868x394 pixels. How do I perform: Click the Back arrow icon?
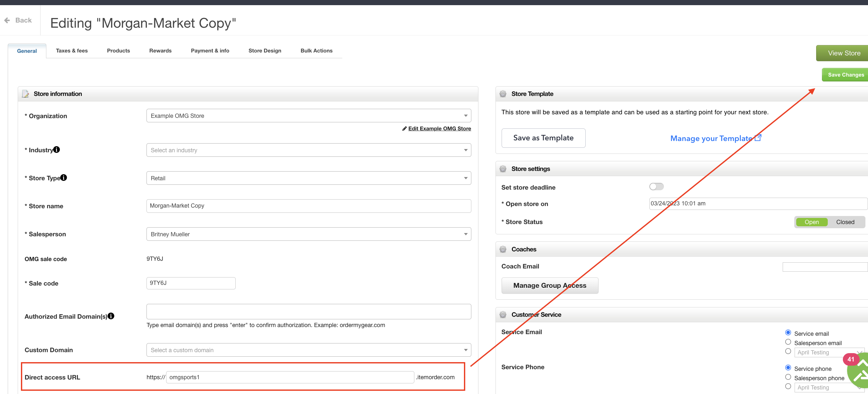point(7,20)
